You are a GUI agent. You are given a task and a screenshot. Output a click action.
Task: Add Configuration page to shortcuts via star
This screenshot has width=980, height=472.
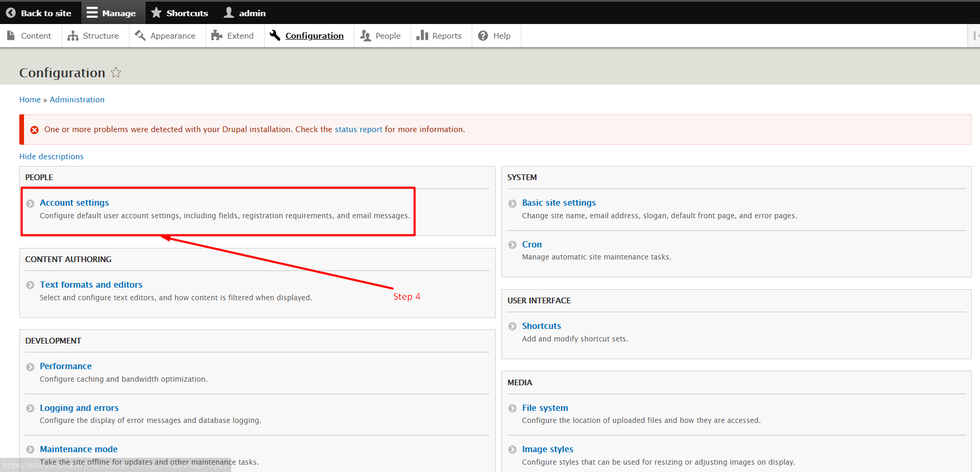tap(116, 73)
